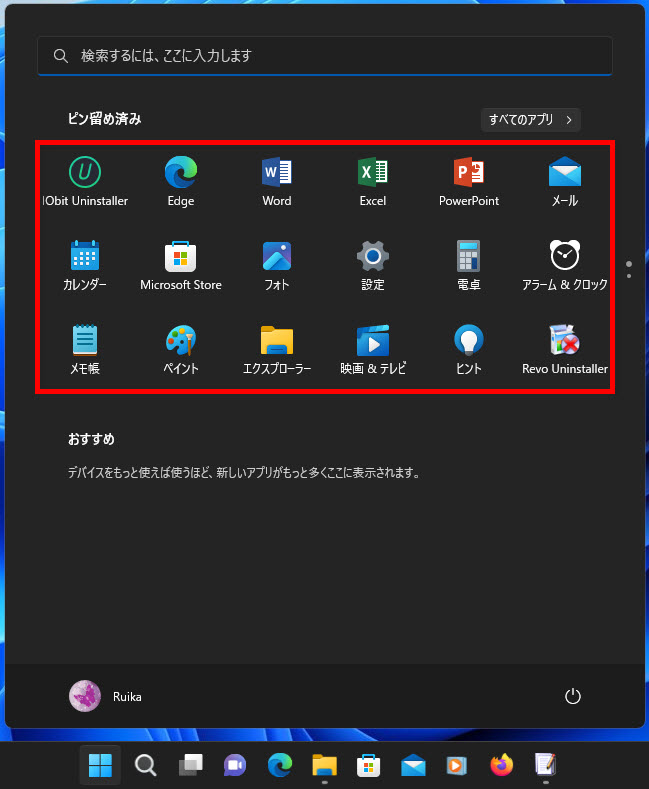Image resolution: width=649 pixels, height=789 pixels.
Task: Open the Ruika user account menu
Action: point(105,696)
